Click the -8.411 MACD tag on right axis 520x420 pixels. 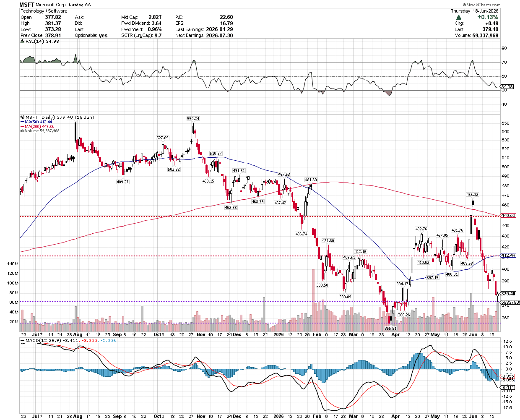pos(507,387)
